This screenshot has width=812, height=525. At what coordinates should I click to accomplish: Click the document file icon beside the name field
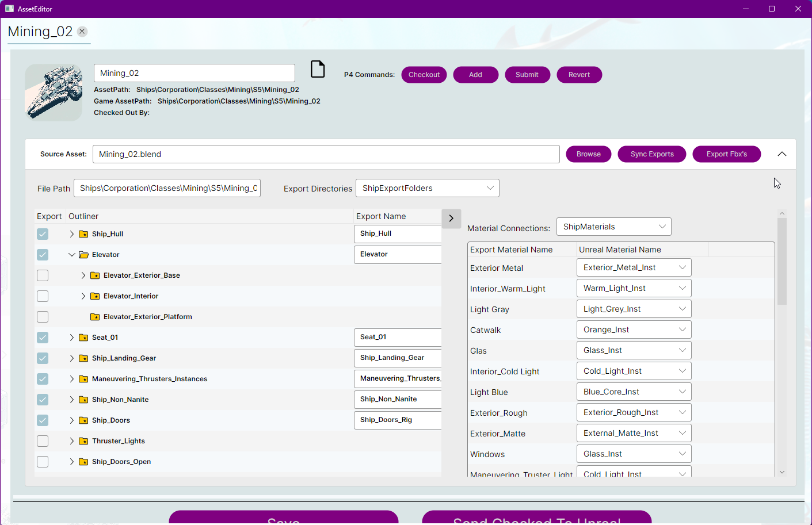(318, 70)
